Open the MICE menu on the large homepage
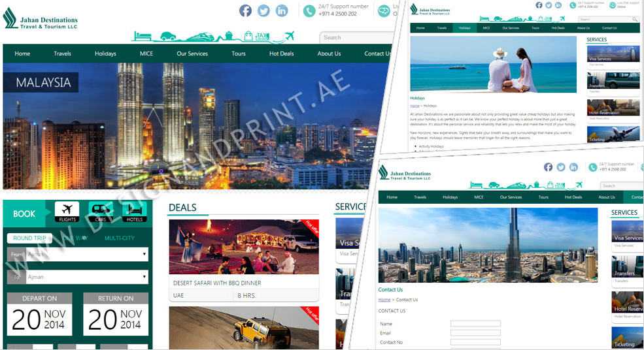The height and width of the screenshot is (350, 644). point(146,54)
